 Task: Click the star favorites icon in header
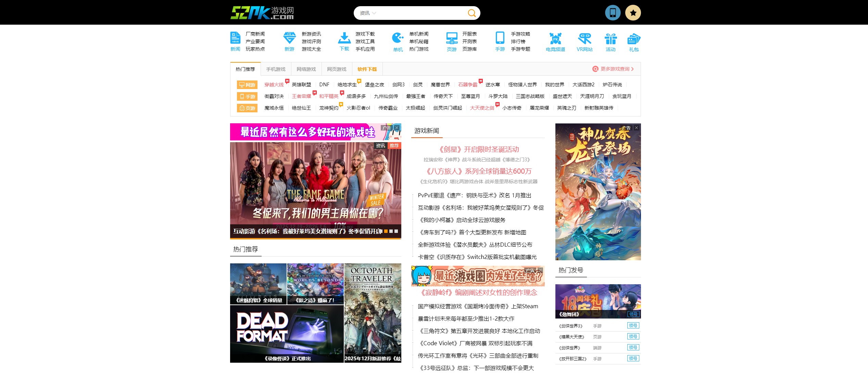(x=633, y=13)
